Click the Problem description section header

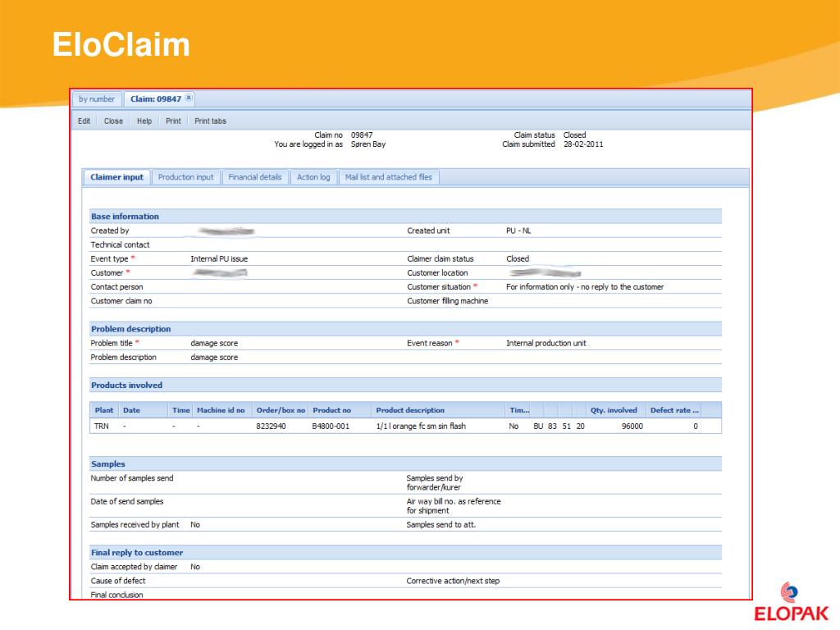405,329
